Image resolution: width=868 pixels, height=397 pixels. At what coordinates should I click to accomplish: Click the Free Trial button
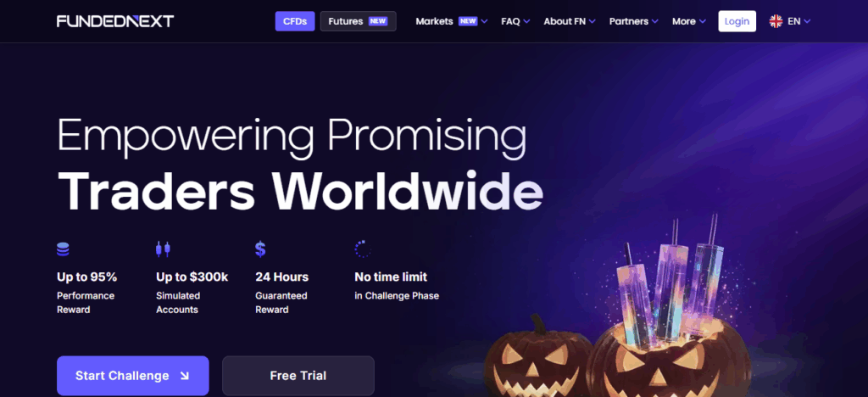(298, 376)
